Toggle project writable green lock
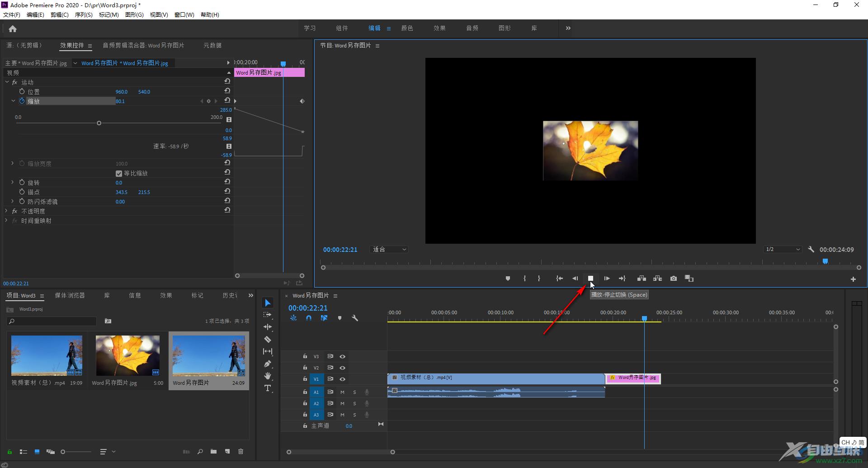Screen dimensions: 868x468 (x=9, y=451)
